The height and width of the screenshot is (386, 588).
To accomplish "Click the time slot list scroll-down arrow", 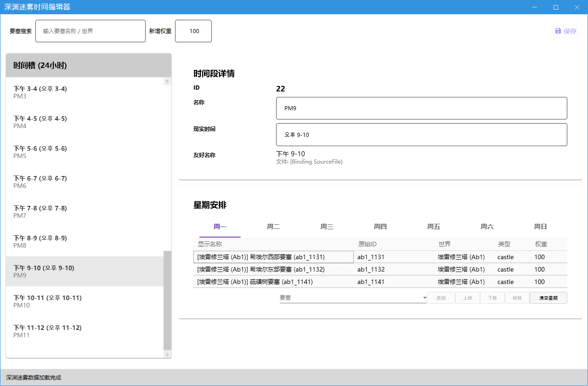I will pyautogui.click(x=167, y=354).
